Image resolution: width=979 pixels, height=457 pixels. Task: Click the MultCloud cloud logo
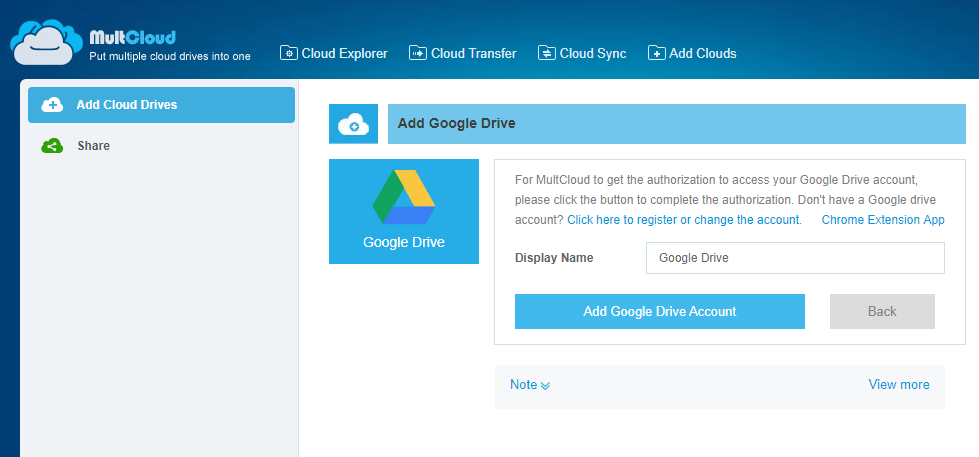(x=47, y=42)
